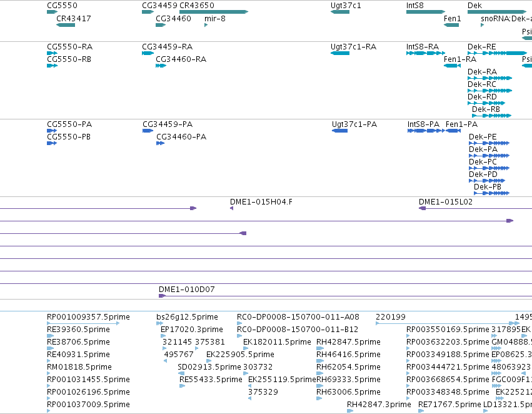The image size is (532, 414).
Task: Click the Fen1-PA protein label
Action: point(462,124)
